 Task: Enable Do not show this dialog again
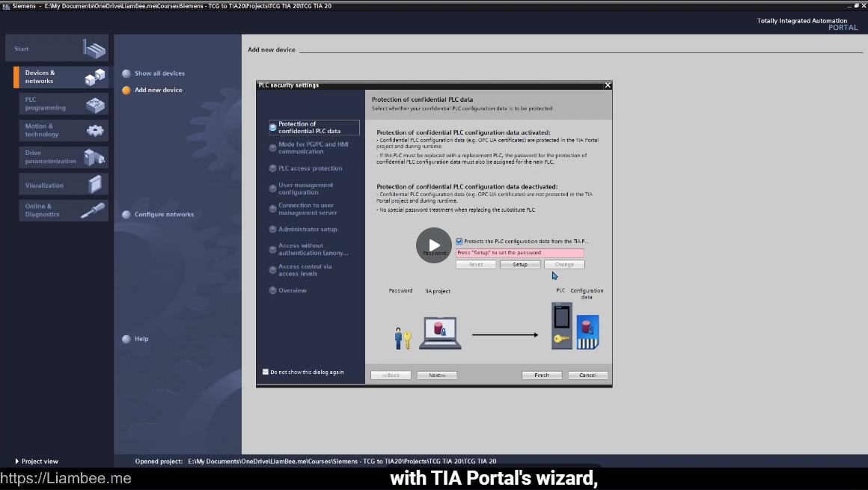(x=266, y=372)
